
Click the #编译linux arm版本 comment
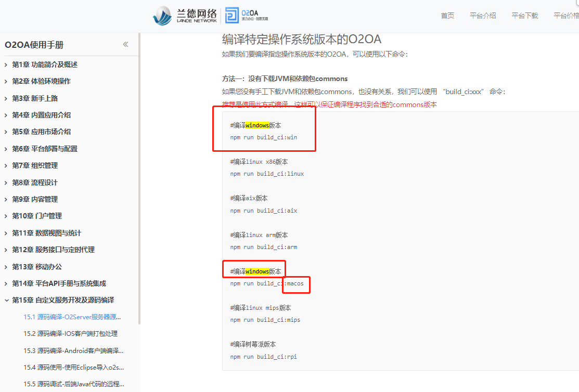click(x=259, y=235)
